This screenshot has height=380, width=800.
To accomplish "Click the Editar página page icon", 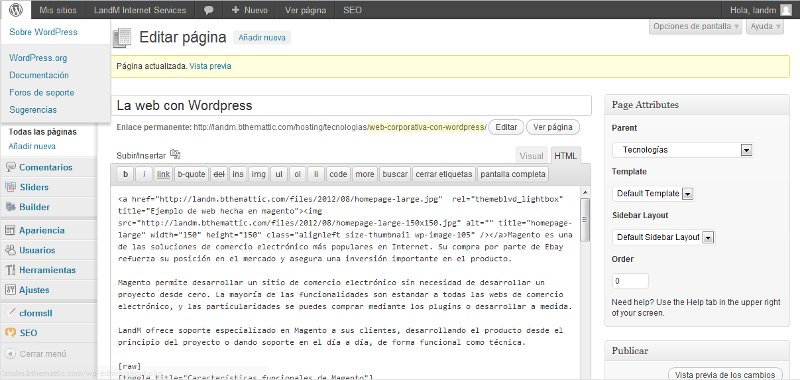I will coord(121,38).
